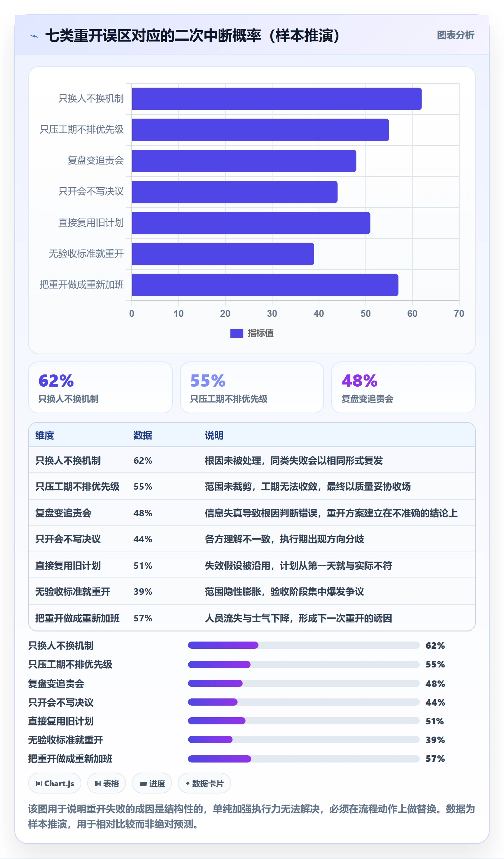Select table cell 根因未被处理，同类失败会以相同形式复发
The width and height of the screenshot is (504, 859).
pos(294,460)
